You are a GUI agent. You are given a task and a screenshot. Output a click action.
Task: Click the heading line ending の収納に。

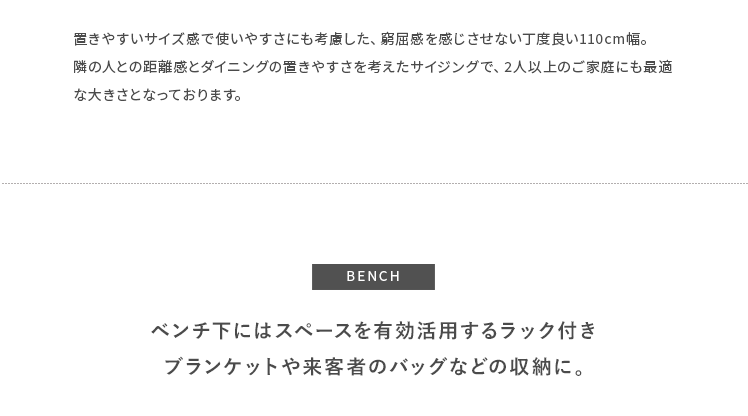click(374, 367)
